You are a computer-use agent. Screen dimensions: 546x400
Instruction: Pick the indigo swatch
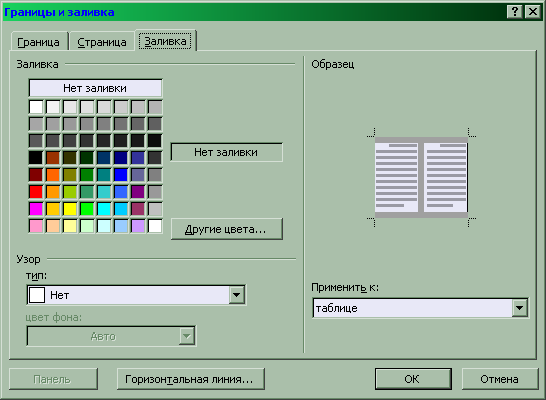coord(138,158)
